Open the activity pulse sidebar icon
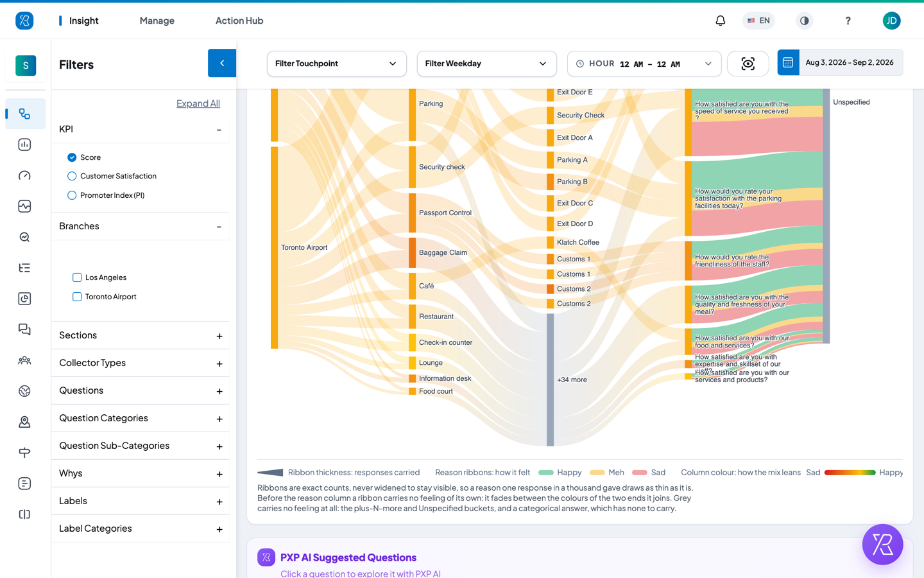924x578 pixels. [25, 206]
